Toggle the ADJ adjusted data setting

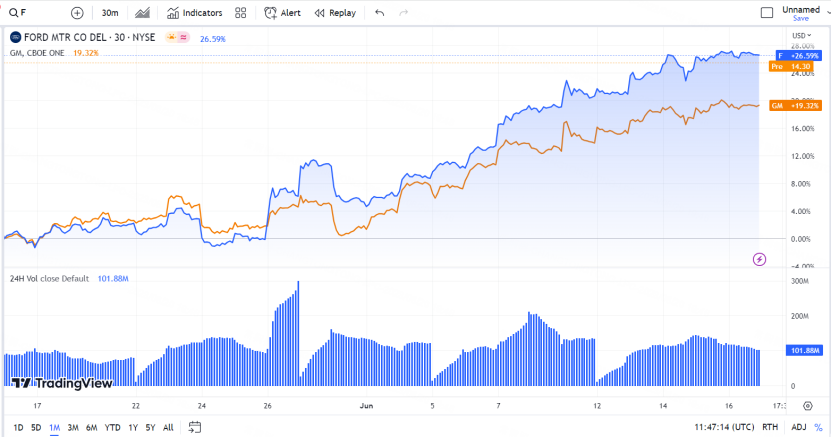point(798,427)
